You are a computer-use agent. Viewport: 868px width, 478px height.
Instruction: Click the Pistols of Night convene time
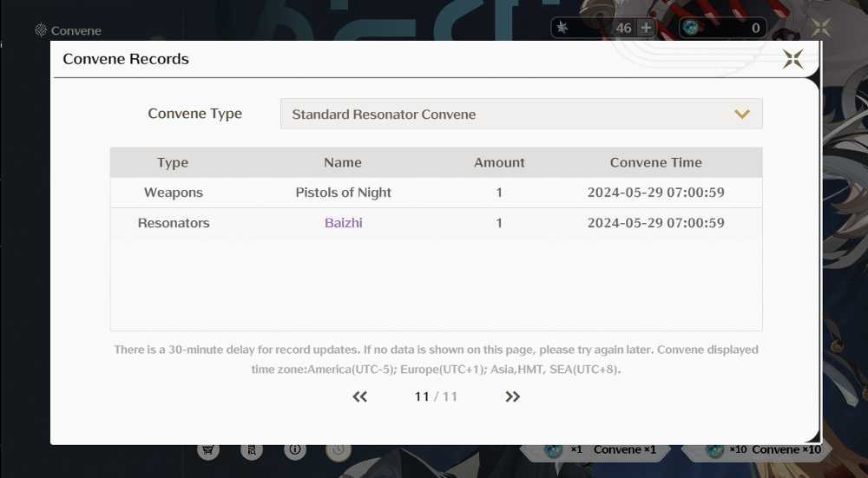pos(656,193)
